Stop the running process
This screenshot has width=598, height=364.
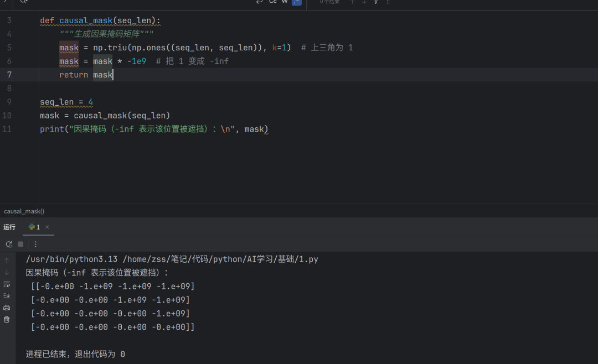(x=20, y=244)
